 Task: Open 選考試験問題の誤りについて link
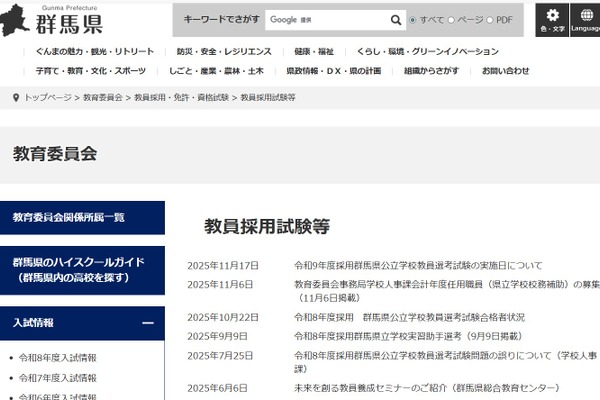pyautogui.click(x=445, y=362)
